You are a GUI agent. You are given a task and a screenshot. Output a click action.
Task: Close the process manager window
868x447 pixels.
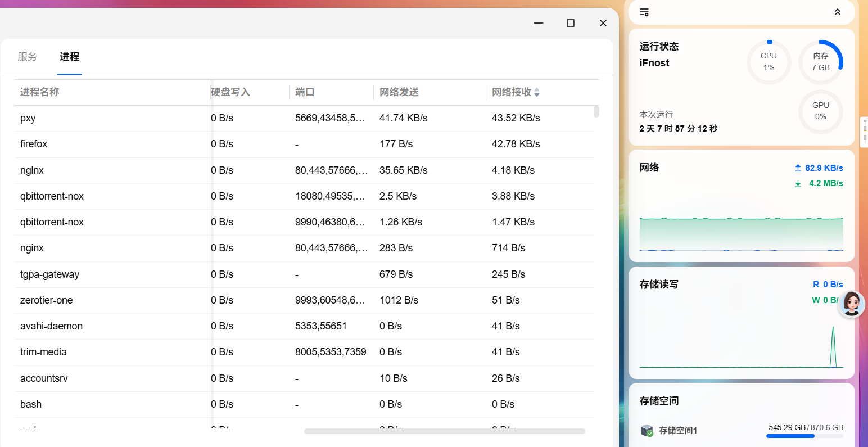[603, 23]
